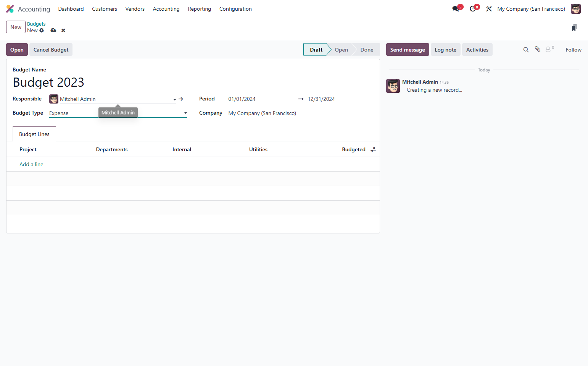The image size is (588, 366).
Task: Expand the Responsible dropdown arrow
Action: pyautogui.click(x=175, y=99)
